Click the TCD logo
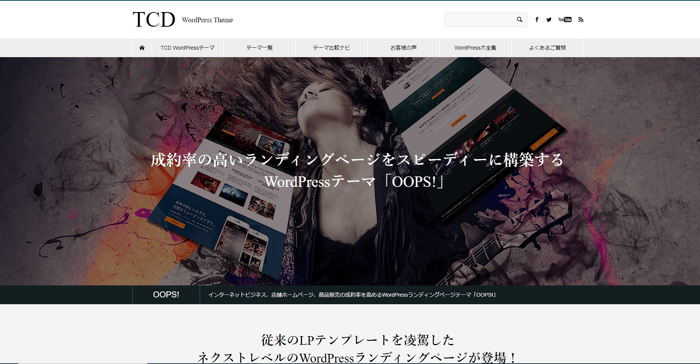This screenshot has width=700, height=364. click(x=154, y=20)
